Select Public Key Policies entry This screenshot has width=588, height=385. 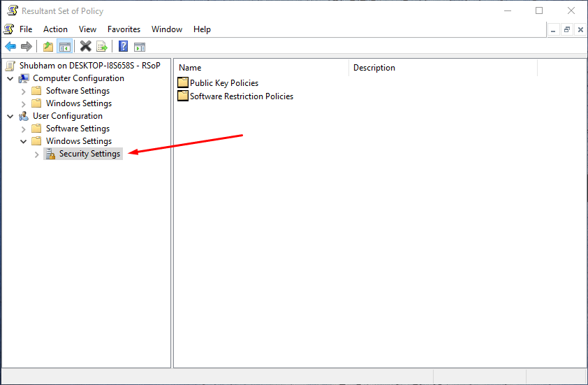224,83
